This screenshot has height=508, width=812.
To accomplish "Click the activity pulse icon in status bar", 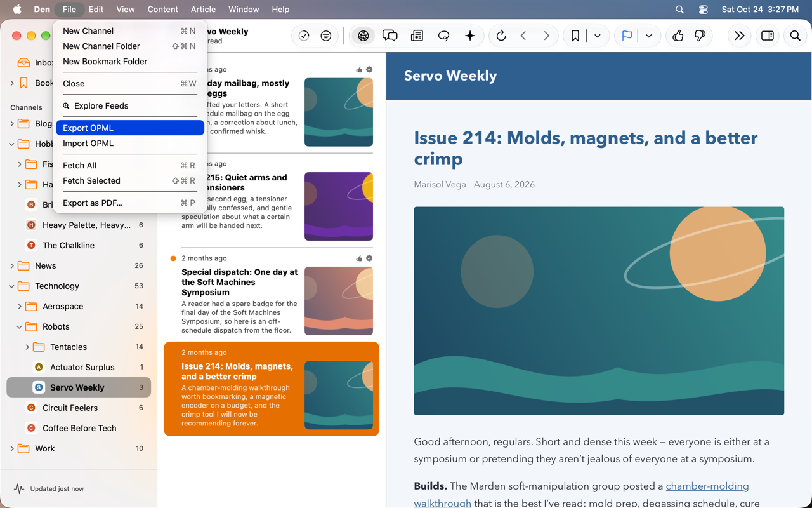I will [19, 489].
